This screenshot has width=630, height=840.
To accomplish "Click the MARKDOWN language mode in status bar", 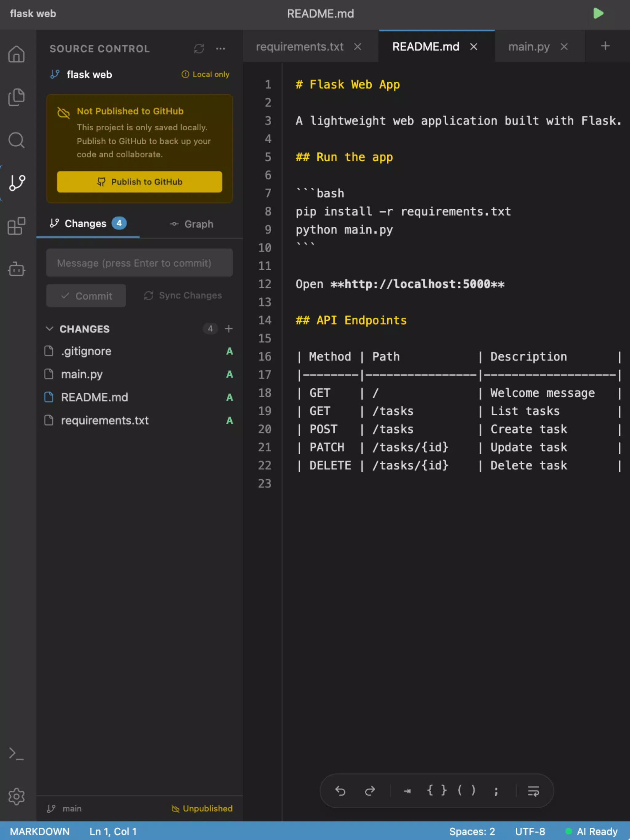I will point(39,831).
